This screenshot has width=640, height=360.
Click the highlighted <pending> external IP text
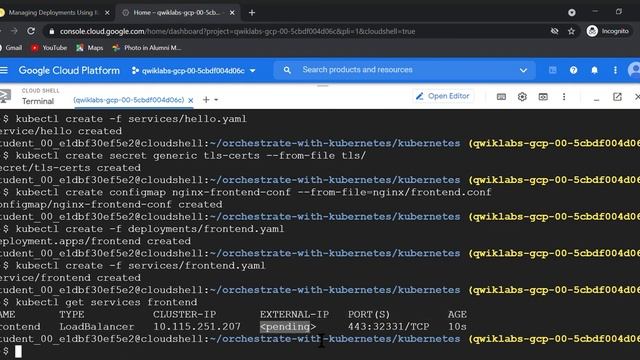[288, 327]
